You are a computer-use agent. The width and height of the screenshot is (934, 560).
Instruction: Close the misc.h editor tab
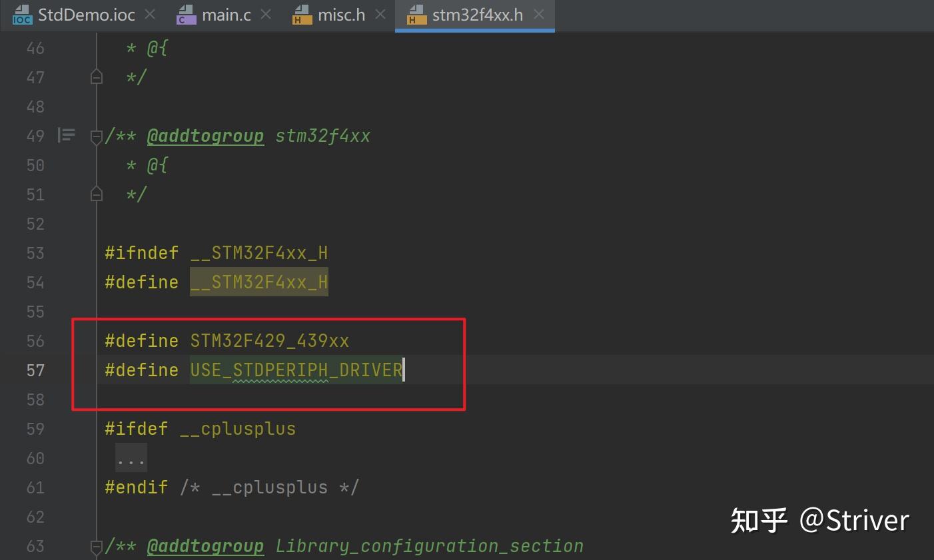[x=380, y=13]
